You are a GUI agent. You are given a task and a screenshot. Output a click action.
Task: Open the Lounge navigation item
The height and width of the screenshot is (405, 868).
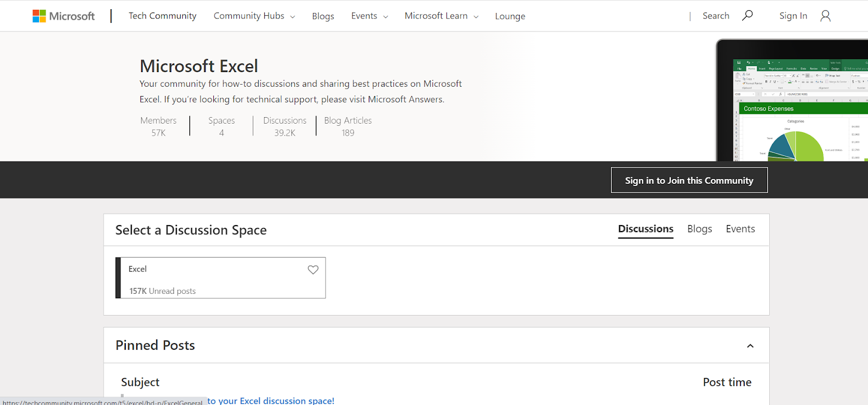pyautogui.click(x=510, y=16)
